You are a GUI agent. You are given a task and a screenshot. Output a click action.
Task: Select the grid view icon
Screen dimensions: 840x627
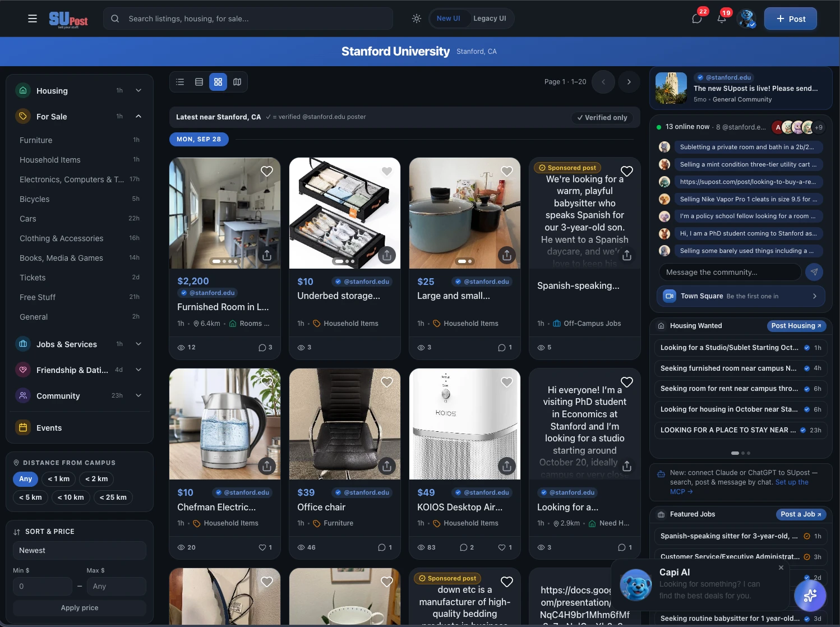[218, 82]
